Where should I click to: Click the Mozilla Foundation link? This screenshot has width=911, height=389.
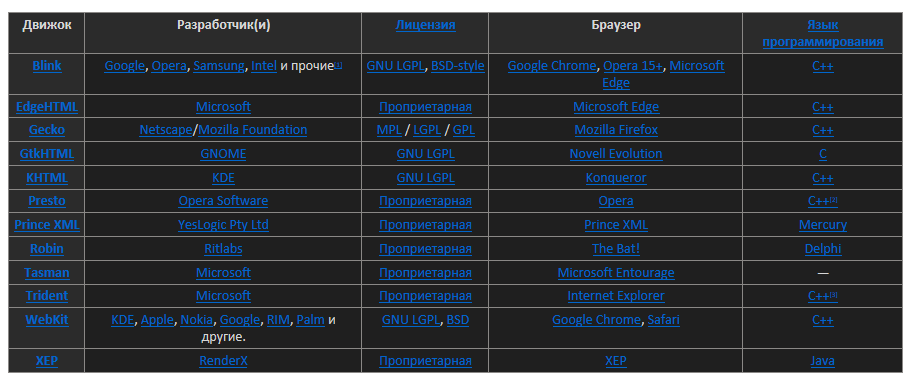tap(253, 129)
